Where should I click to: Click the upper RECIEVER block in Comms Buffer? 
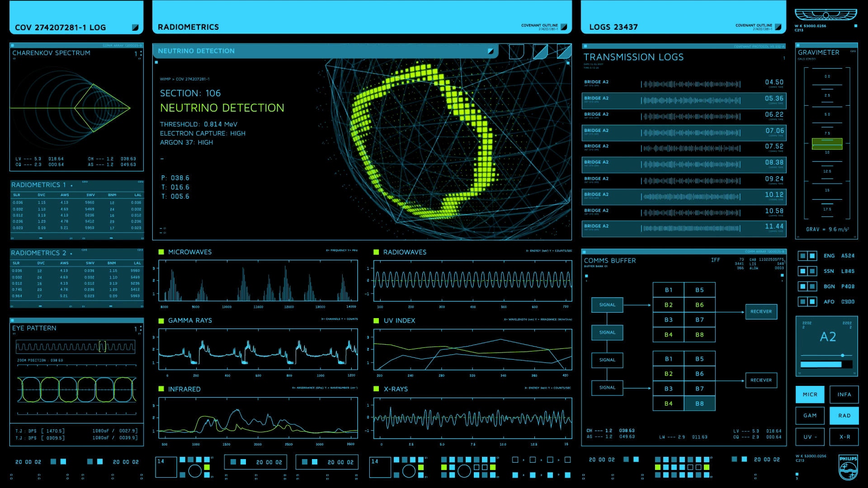[x=761, y=311]
